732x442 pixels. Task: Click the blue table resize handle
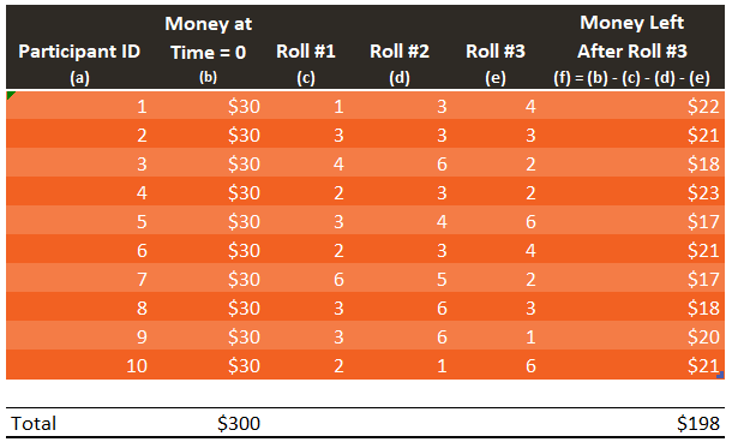[x=720, y=375]
